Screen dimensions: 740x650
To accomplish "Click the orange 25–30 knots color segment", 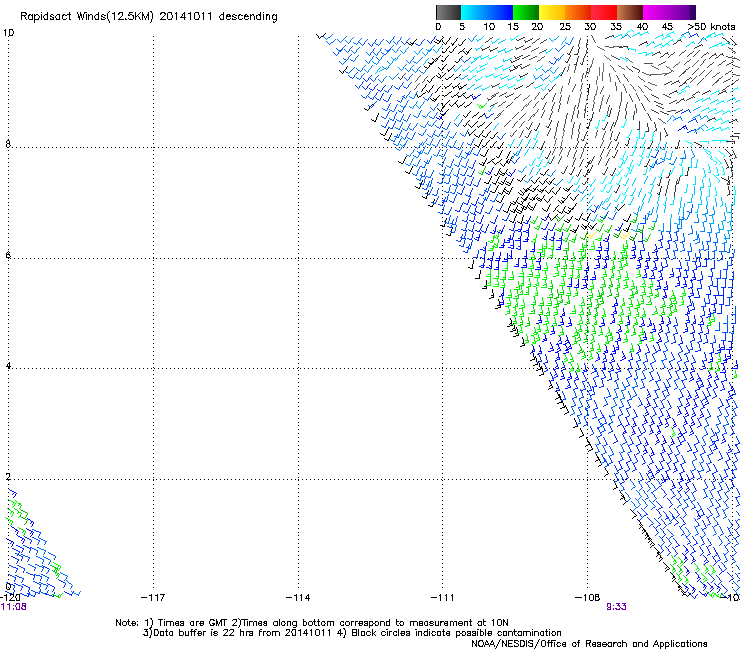I will tap(578, 12).
